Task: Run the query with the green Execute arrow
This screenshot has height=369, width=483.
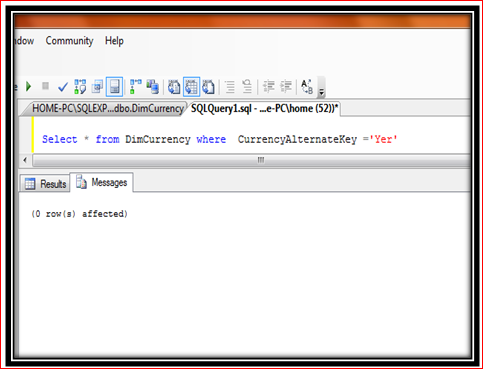Action: click(28, 87)
